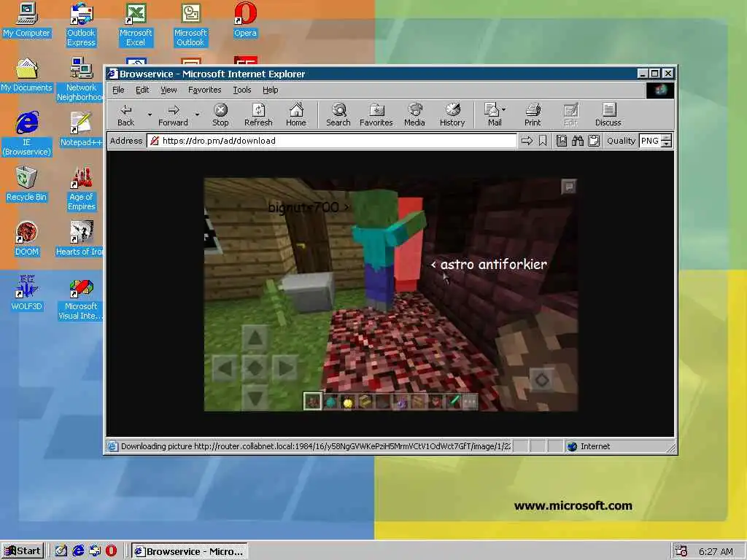The width and height of the screenshot is (747, 560).
Task: Click the bookmark ribbon icon
Action: [543, 141]
